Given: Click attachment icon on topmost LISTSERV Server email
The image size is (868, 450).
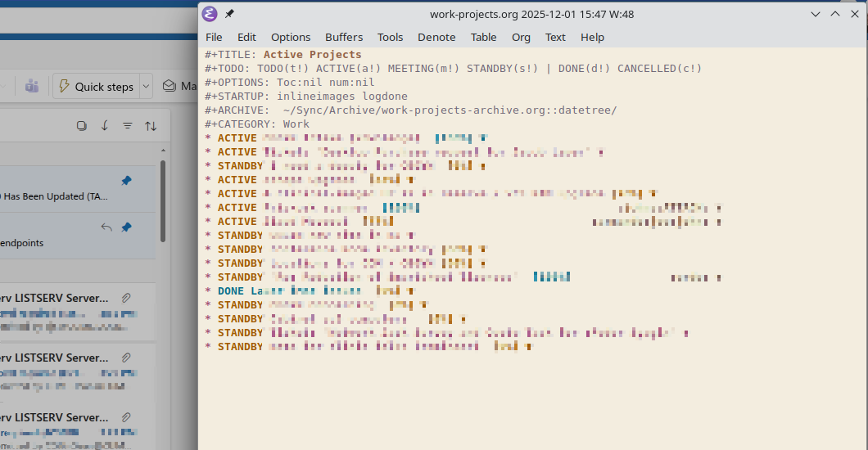Looking at the screenshot, I should coord(126,298).
